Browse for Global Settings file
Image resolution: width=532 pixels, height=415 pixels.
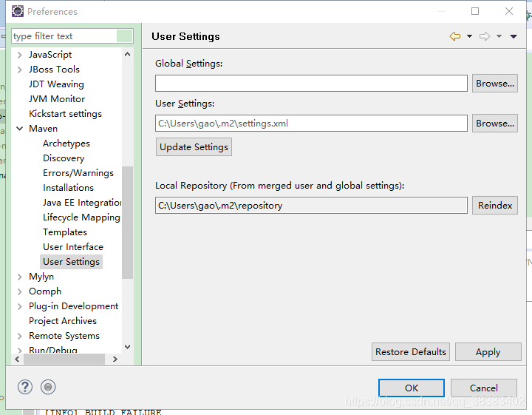click(494, 83)
